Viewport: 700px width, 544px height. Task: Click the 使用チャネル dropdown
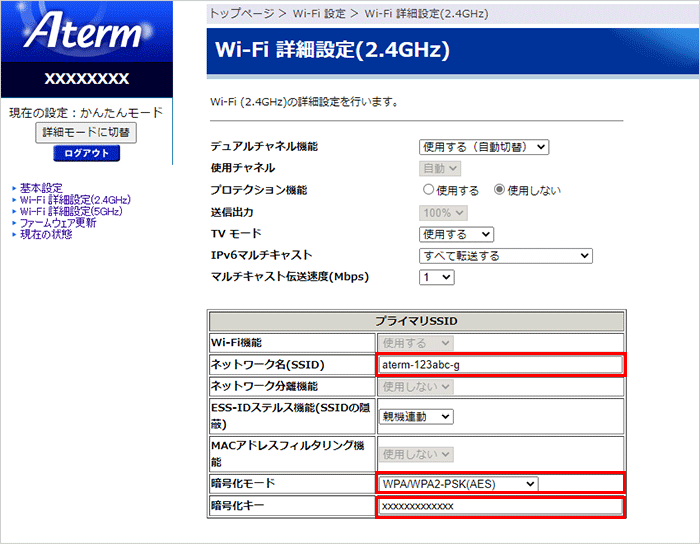coord(440,169)
